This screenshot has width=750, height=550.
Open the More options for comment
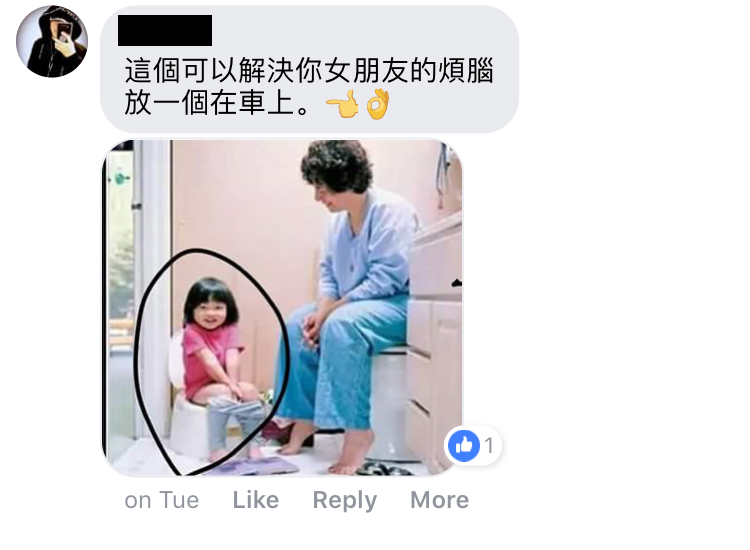440,500
